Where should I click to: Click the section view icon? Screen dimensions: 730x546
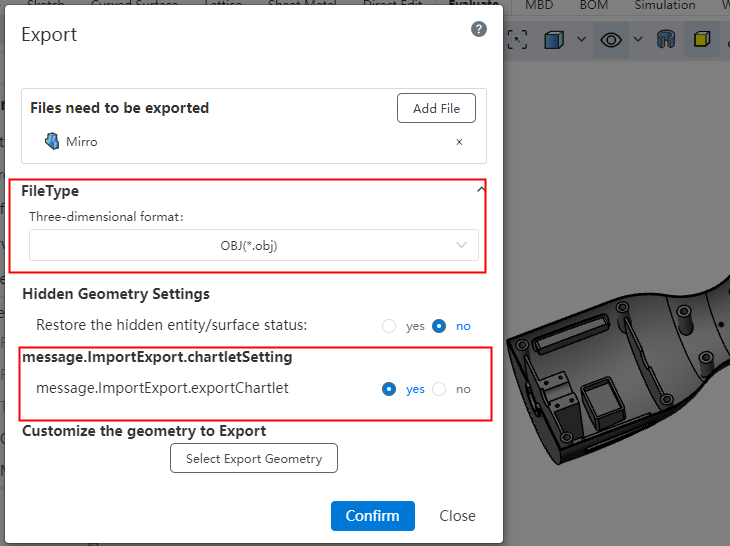(x=665, y=40)
